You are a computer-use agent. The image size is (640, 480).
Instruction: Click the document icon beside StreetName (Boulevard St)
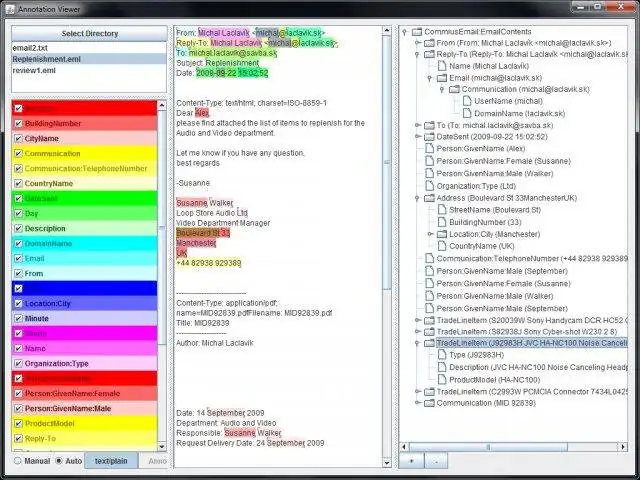[x=442, y=210]
